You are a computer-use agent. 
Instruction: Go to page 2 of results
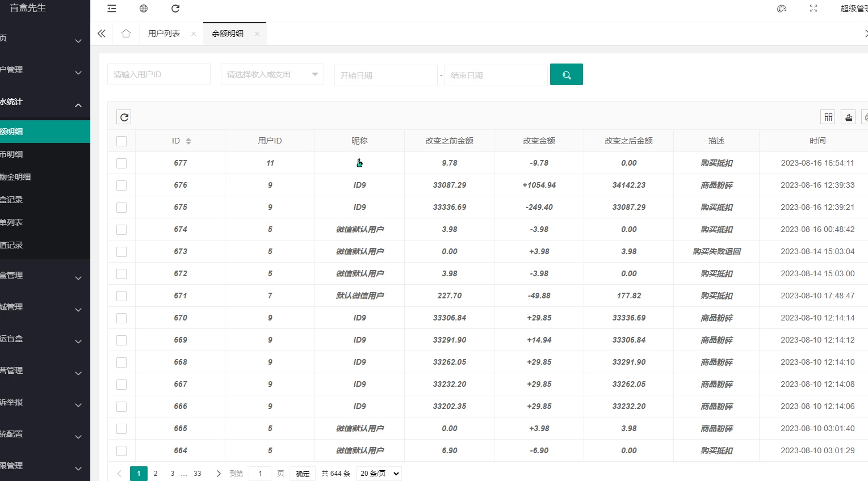(x=156, y=473)
